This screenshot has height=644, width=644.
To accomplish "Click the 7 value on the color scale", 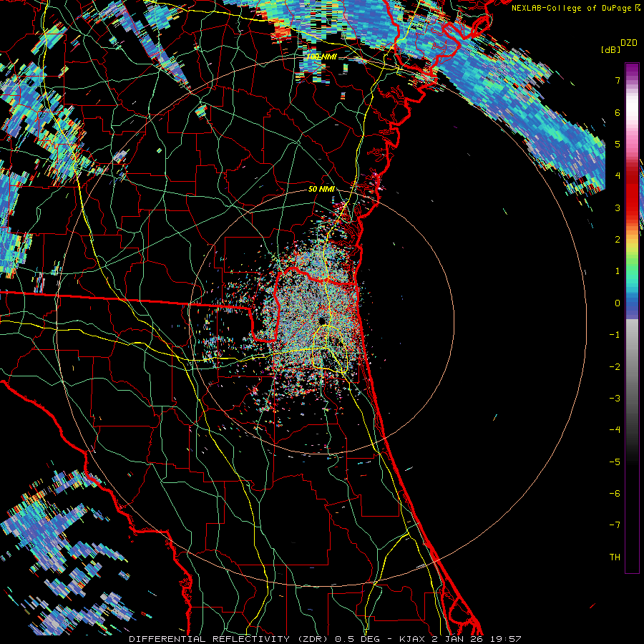I will pyautogui.click(x=618, y=80).
